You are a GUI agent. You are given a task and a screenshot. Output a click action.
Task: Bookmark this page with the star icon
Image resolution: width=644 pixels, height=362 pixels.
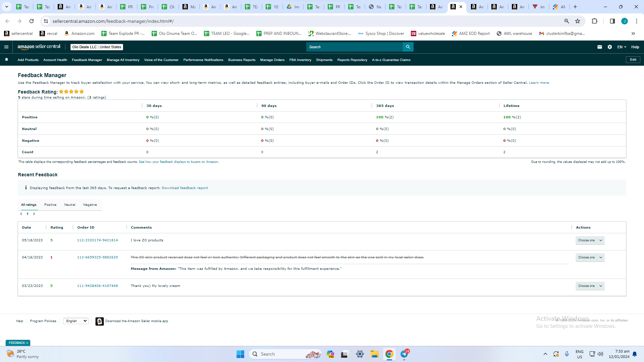578,21
